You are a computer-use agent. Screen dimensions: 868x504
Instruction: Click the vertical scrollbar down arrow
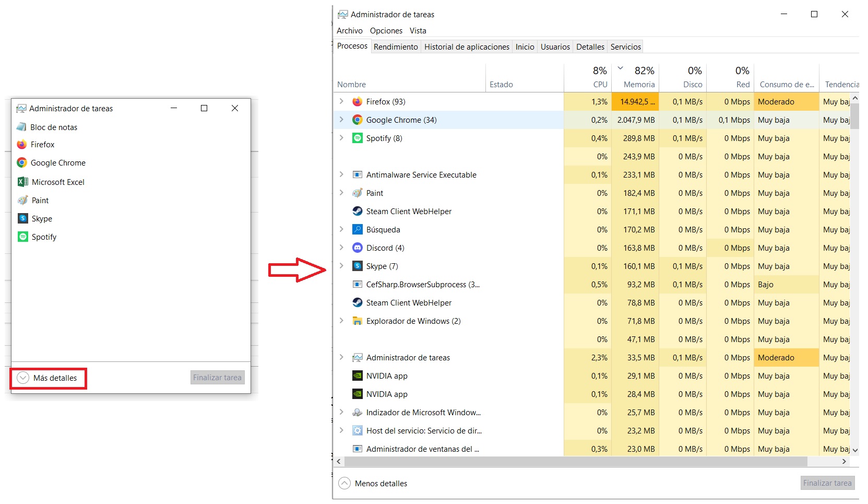855,450
